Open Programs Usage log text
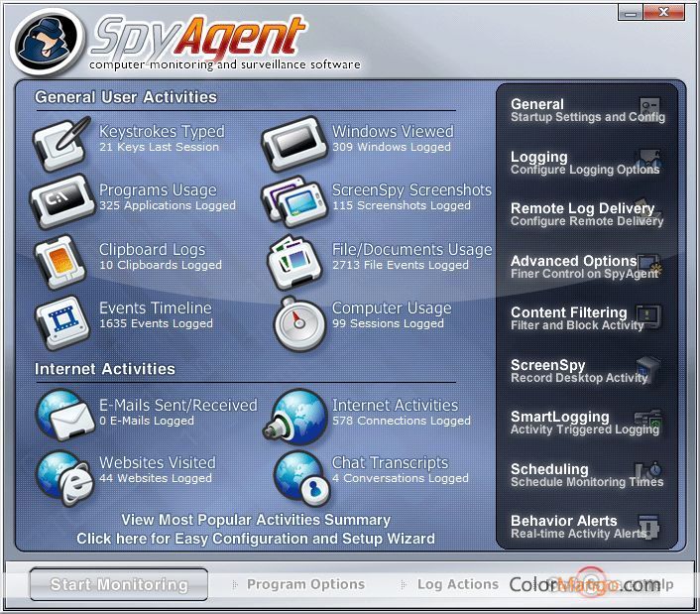This screenshot has height=614, width=700. point(167,197)
